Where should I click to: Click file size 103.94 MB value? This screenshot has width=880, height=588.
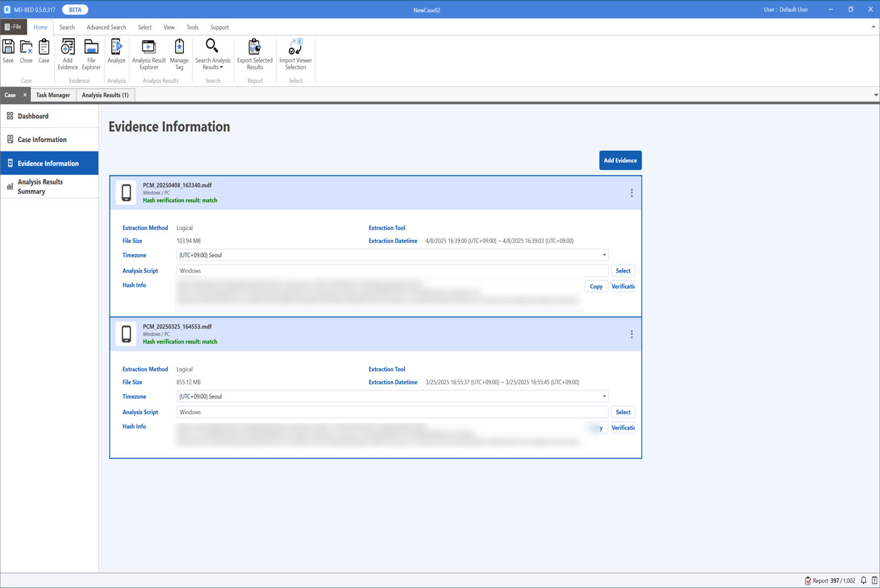[189, 241]
